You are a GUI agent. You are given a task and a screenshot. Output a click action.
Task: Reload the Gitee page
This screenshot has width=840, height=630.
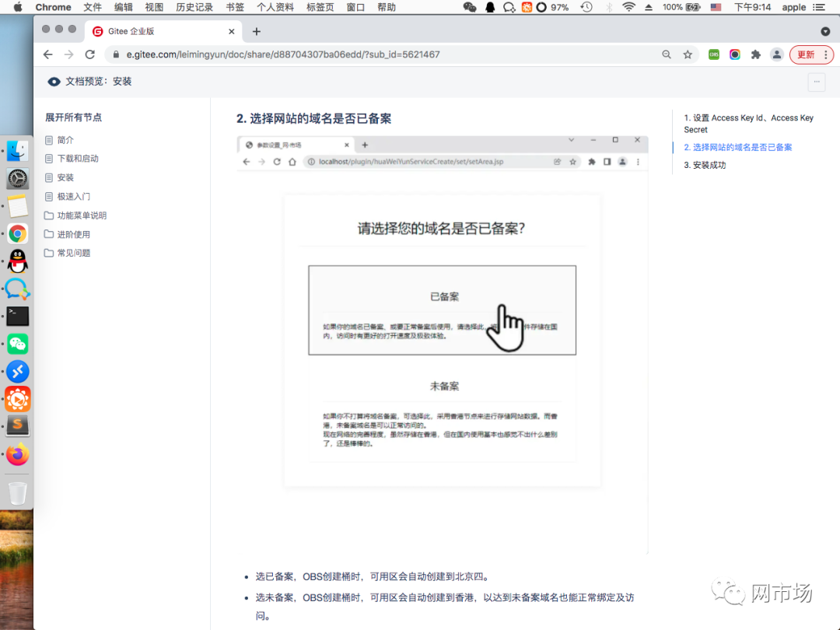click(90, 54)
